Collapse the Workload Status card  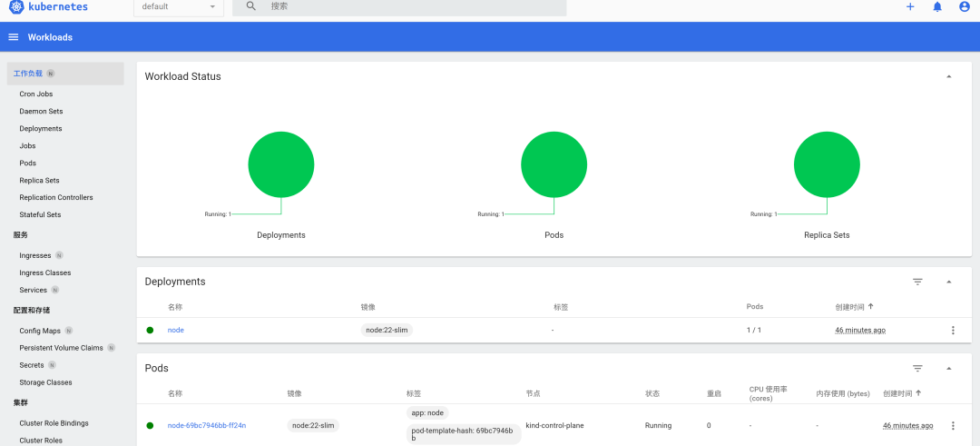(x=949, y=76)
